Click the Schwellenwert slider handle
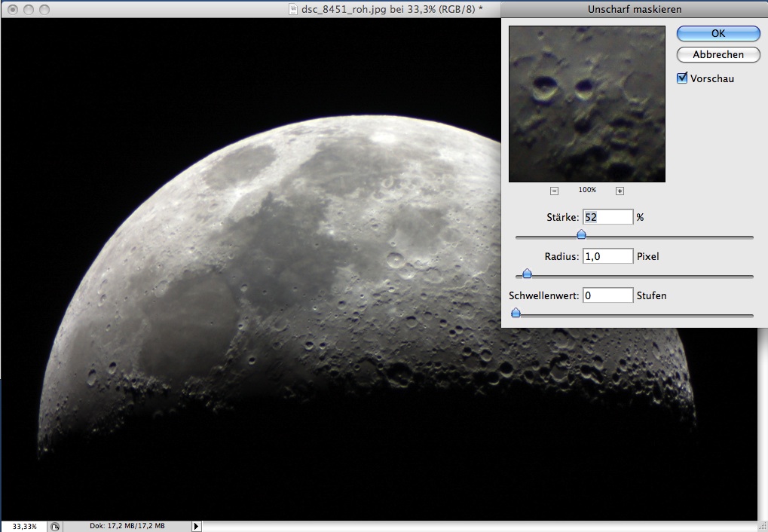The height and width of the screenshot is (532, 768). click(516, 313)
